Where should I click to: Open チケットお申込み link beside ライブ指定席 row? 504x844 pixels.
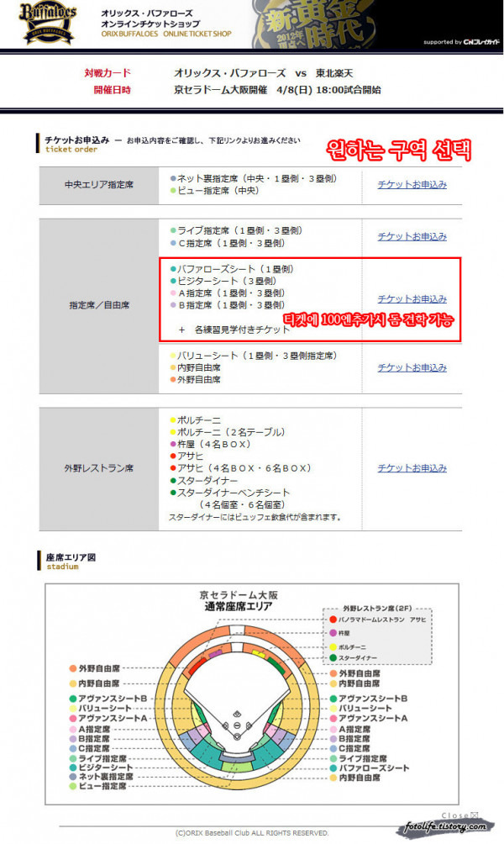point(412,236)
